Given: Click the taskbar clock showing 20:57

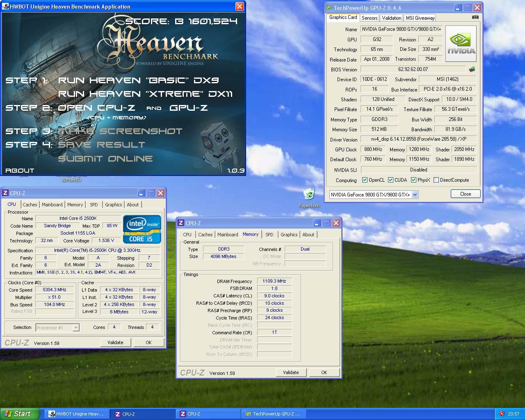Looking at the screenshot, I should point(513,414).
